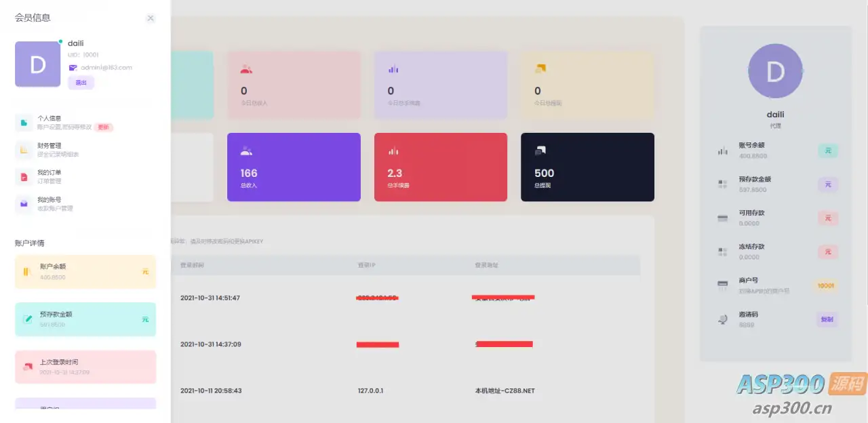This screenshot has height=423, width=868.
Task: Click the large D avatar on right card
Action: pyautogui.click(x=775, y=71)
